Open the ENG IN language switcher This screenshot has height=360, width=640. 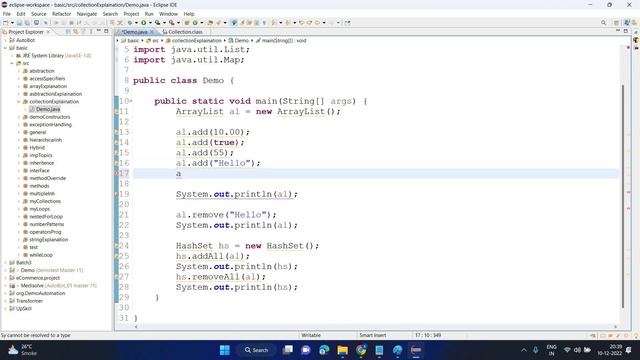(551, 350)
